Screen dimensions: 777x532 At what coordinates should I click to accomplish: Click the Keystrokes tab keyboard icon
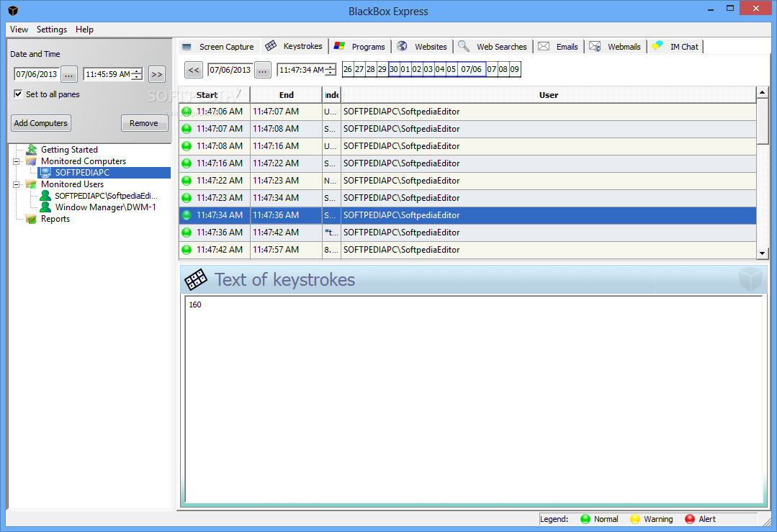coord(271,46)
